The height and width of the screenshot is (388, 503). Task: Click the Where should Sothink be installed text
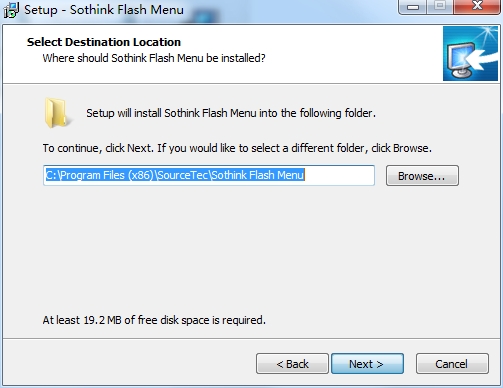tap(154, 58)
